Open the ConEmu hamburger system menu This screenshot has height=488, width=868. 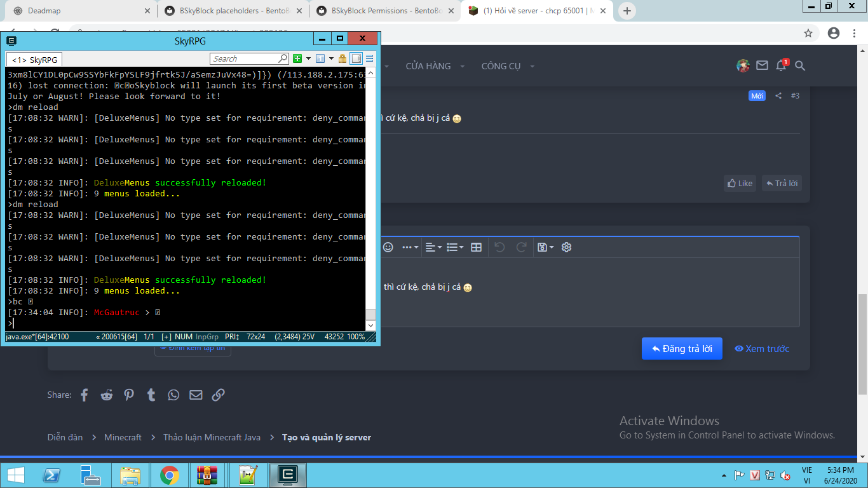point(369,58)
